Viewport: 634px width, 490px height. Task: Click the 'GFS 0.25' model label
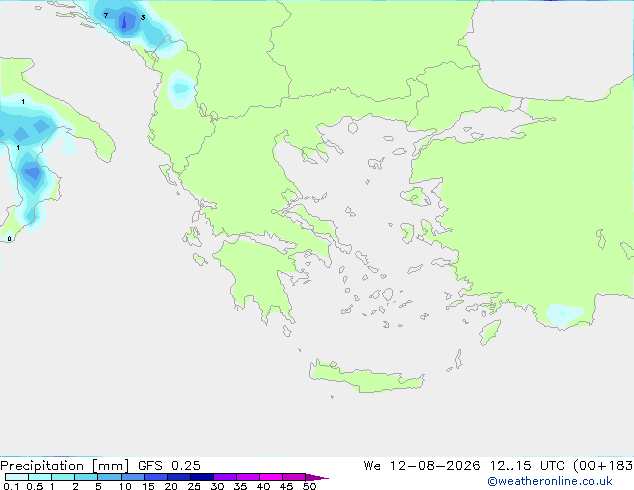tap(169, 466)
